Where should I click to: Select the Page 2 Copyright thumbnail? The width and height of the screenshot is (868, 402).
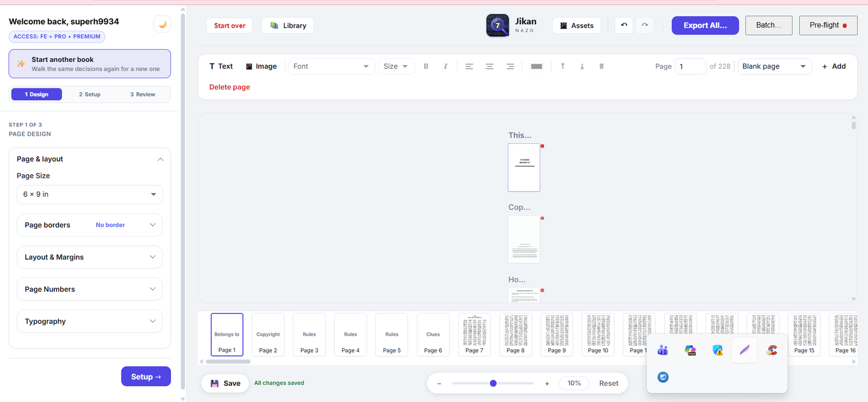coord(268,335)
